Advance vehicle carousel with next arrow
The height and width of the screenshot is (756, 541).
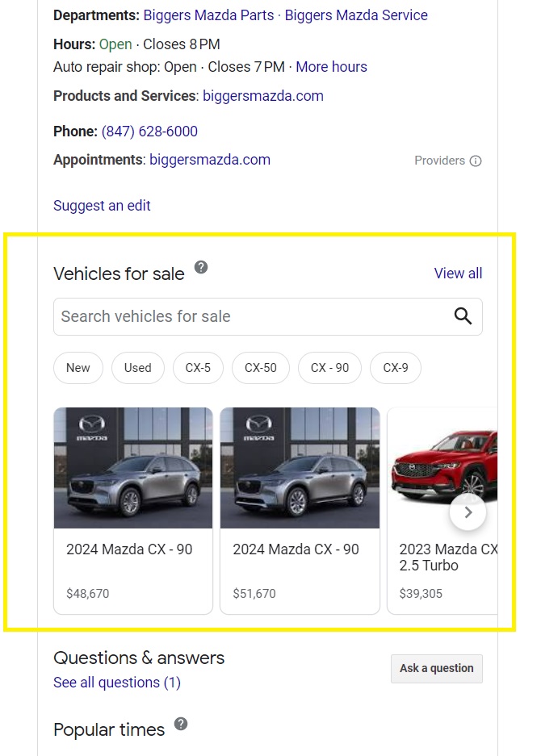(468, 512)
